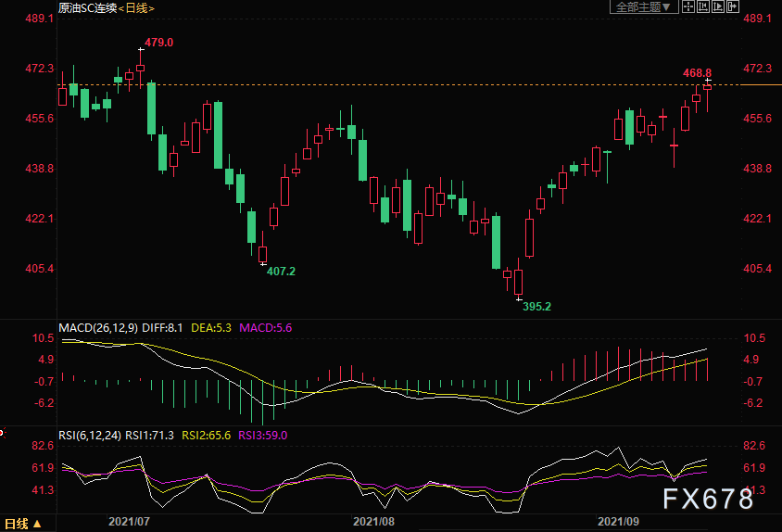Viewport: 782px width, 532px height.
Task: Click the exit arrow icon at top right
Action: (733, 7)
